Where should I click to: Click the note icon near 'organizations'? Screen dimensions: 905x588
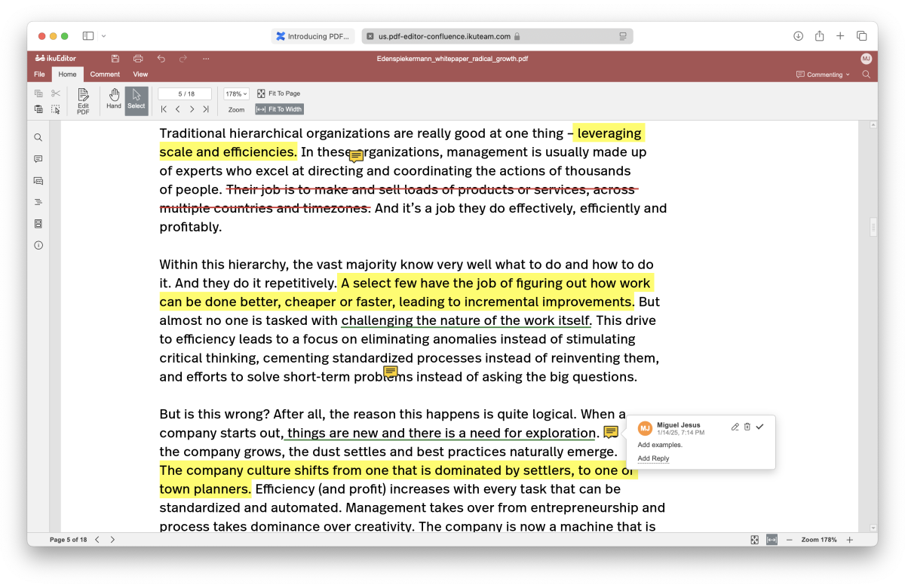tap(357, 156)
